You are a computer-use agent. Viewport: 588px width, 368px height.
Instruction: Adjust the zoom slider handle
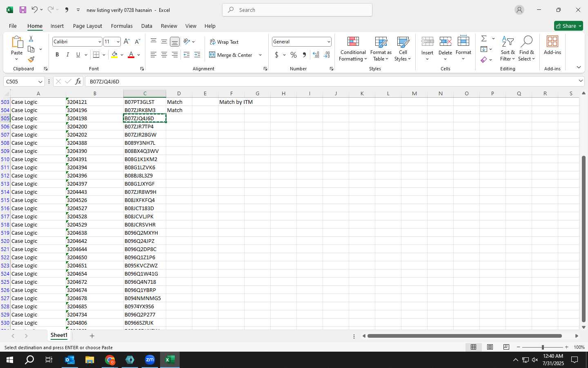tap(543, 347)
